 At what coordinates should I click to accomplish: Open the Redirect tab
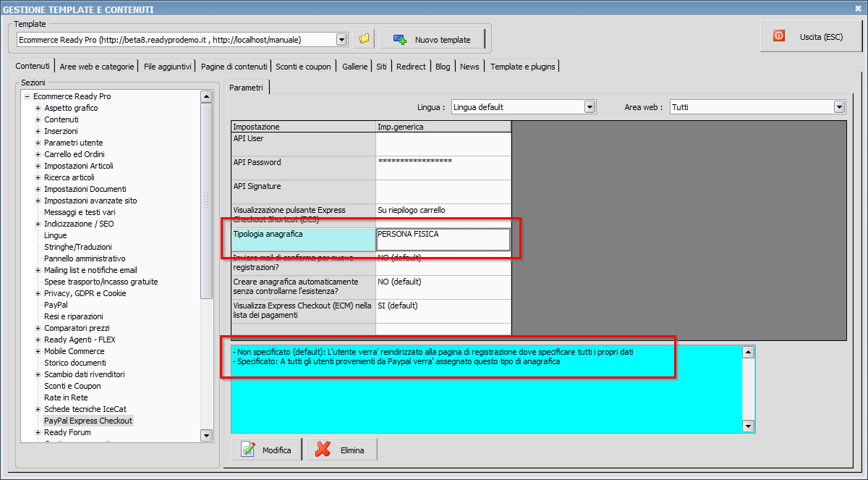[412, 67]
